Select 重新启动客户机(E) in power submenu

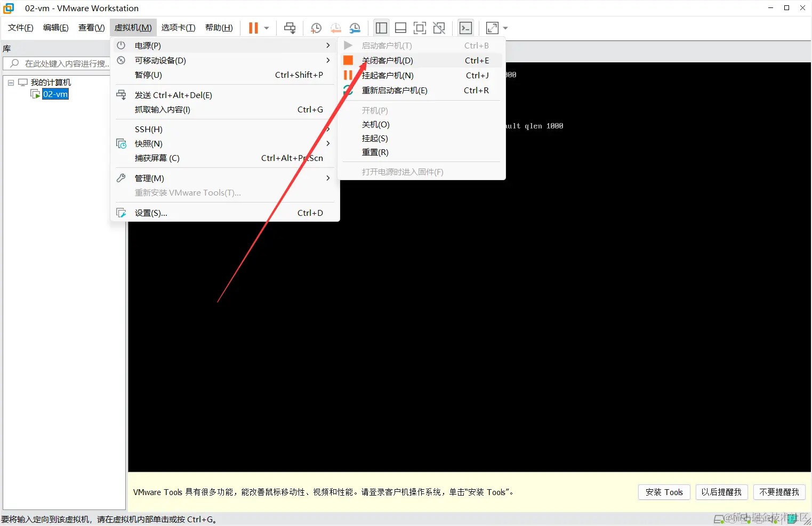pos(421,90)
